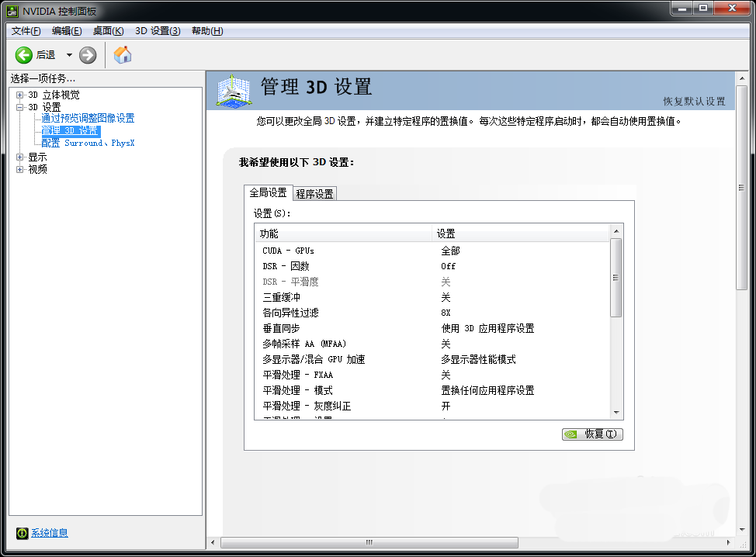Click the 多显示器性能模式 value
Viewport: 756px width, 557px height.
point(478,359)
